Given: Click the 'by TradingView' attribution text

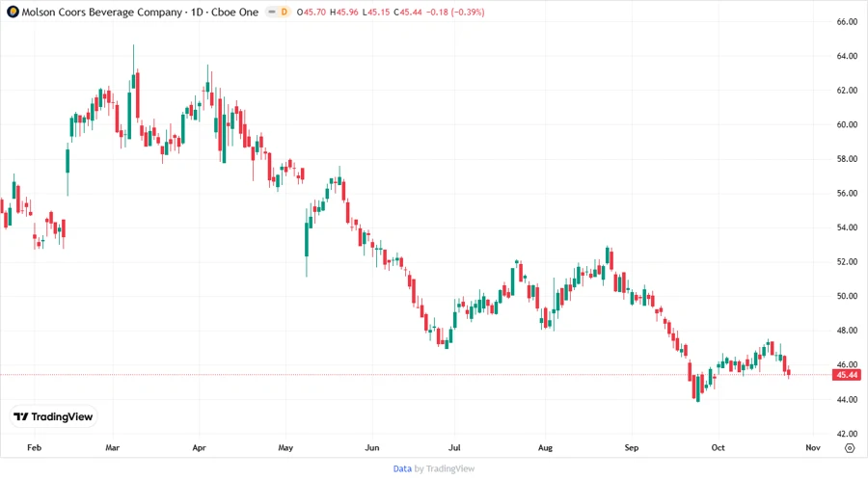Looking at the screenshot, I should (x=445, y=468).
